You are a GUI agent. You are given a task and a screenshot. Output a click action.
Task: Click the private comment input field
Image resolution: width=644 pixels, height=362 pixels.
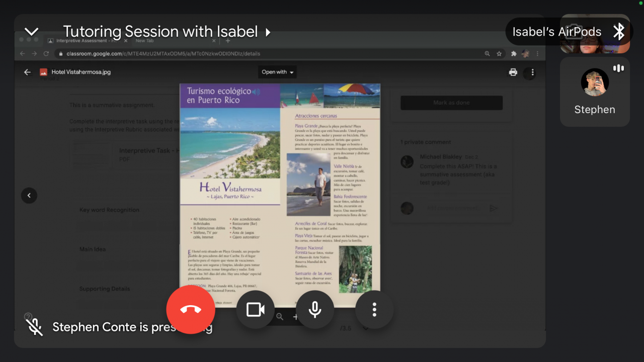452,208
